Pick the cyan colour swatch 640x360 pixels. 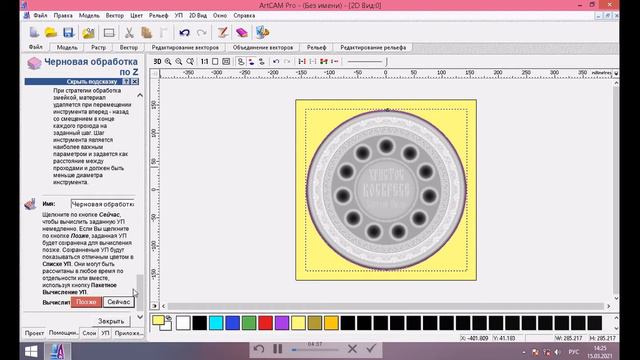[x=216, y=323]
